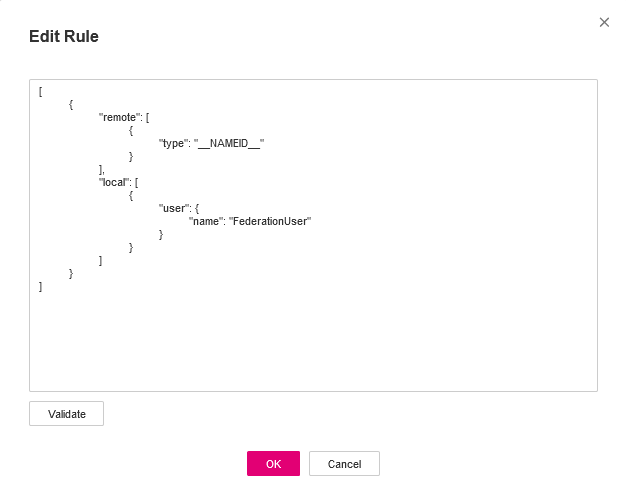Click the opening brace under "remote"
The height and width of the screenshot is (502, 626).
(131, 130)
